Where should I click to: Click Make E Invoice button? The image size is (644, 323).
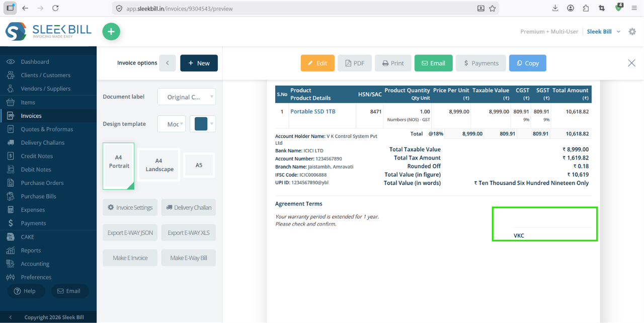[130, 258]
